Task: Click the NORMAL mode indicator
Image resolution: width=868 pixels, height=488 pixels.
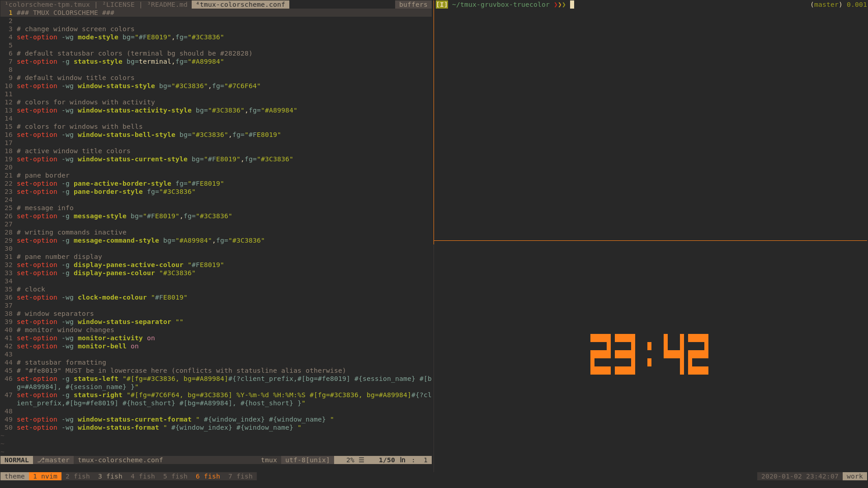Action: coord(17,460)
